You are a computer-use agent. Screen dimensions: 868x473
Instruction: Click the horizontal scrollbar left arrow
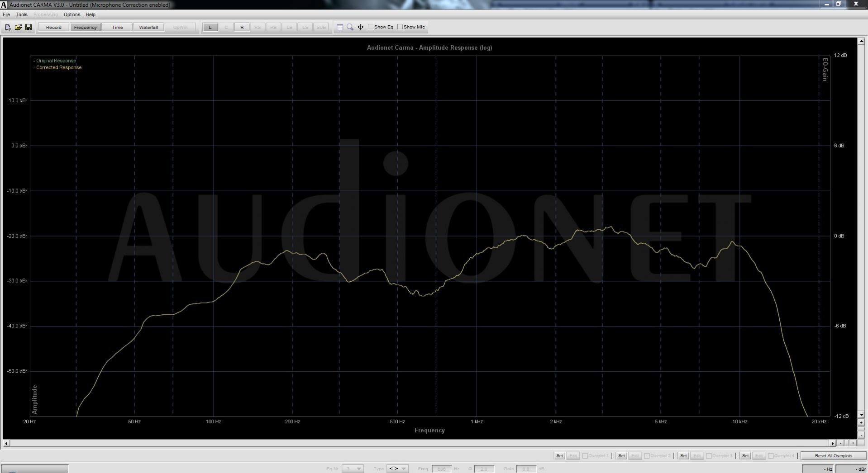(x=6, y=443)
